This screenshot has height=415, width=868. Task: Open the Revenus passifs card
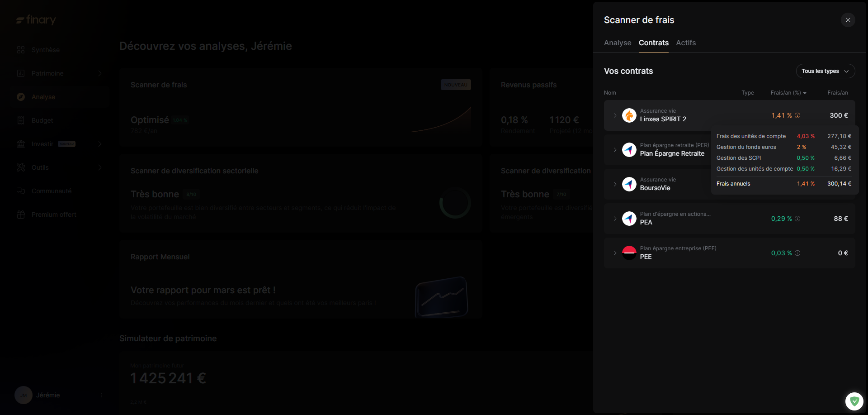coord(541,107)
